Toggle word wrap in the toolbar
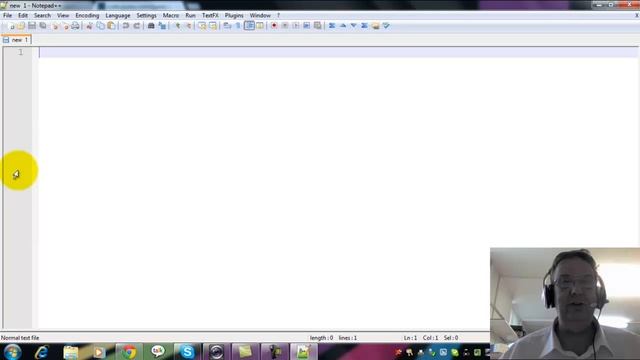 pyautogui.click(x=227, y=26)
